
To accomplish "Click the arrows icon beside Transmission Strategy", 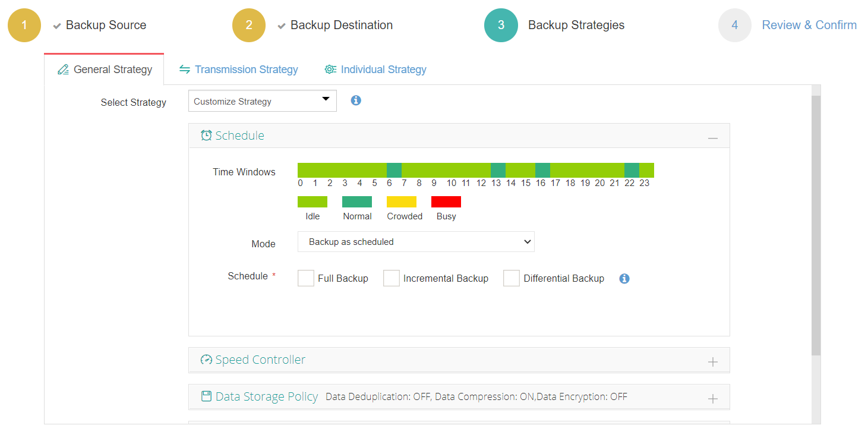I will point(184,69).
